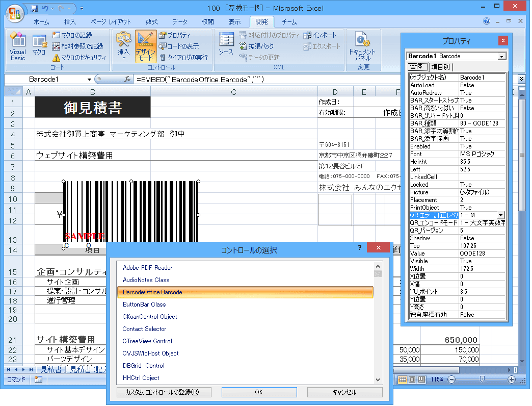
Task: Go to the next sheet tab arrow
Action: (23, 369)
